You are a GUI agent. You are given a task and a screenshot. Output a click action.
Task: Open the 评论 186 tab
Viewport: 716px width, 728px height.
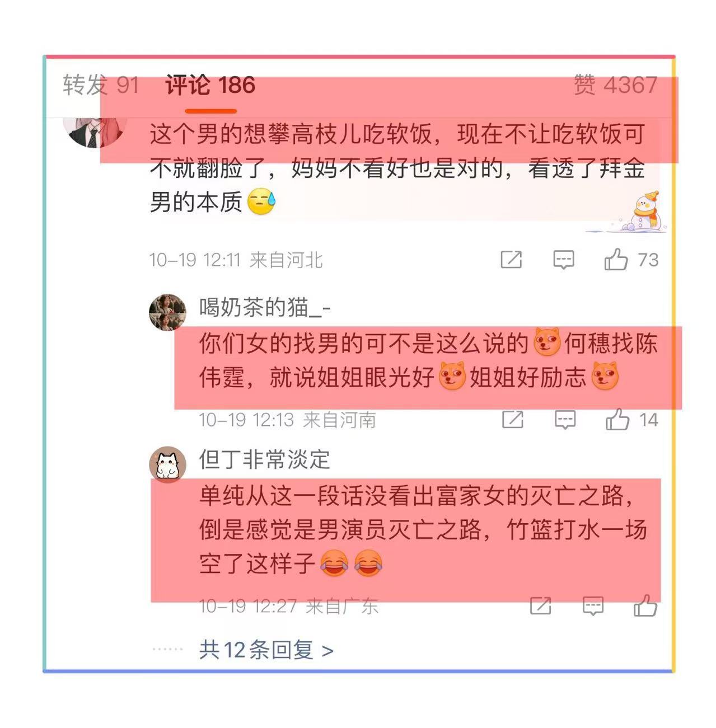[x=210, y=85]
